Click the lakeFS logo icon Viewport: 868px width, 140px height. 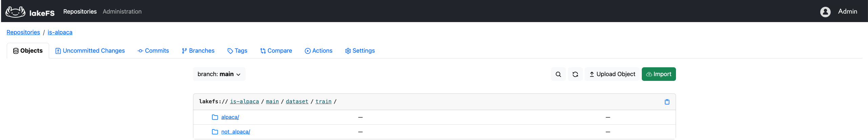[x=16, y=12]
